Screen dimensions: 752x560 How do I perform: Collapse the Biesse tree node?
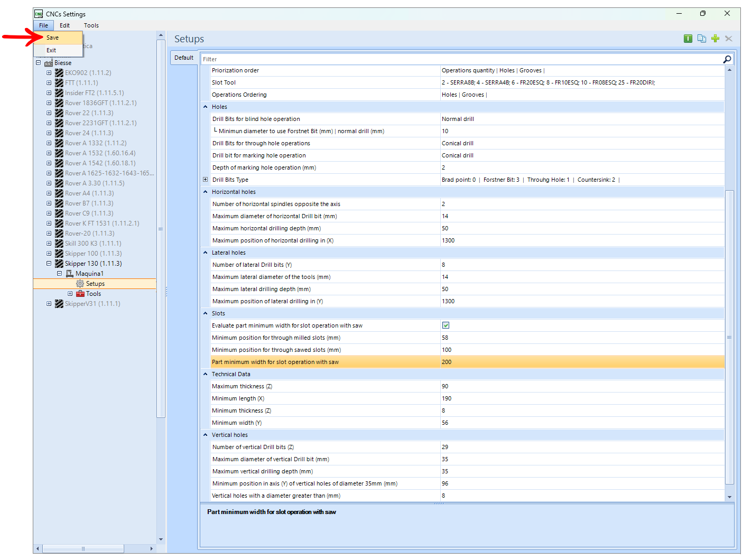point(39,63)
